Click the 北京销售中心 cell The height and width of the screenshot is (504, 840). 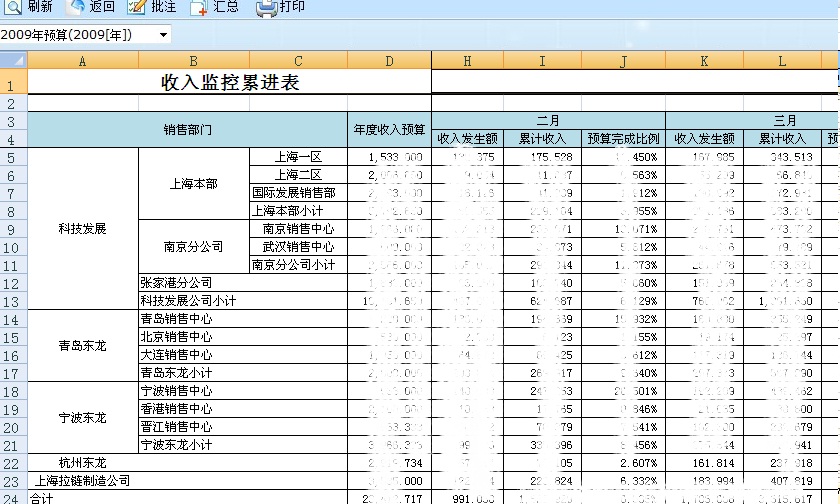click(x=243, y=337)
